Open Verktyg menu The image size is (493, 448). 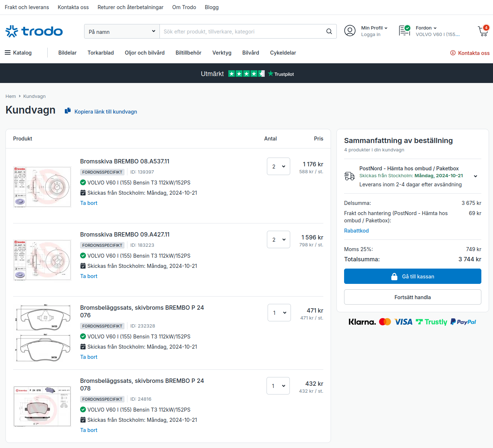[222, 53]
